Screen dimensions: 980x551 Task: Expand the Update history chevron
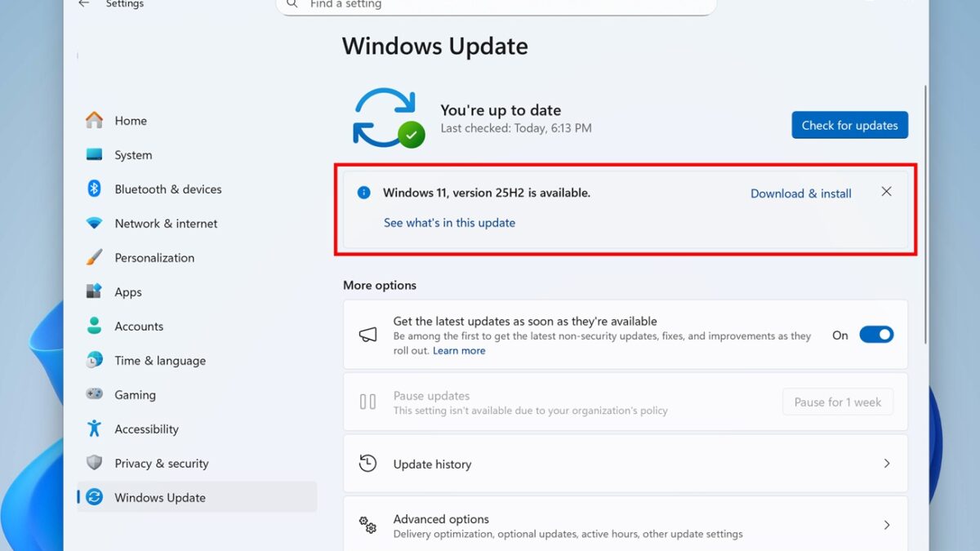pyautogui.click(x=887, y=464)
